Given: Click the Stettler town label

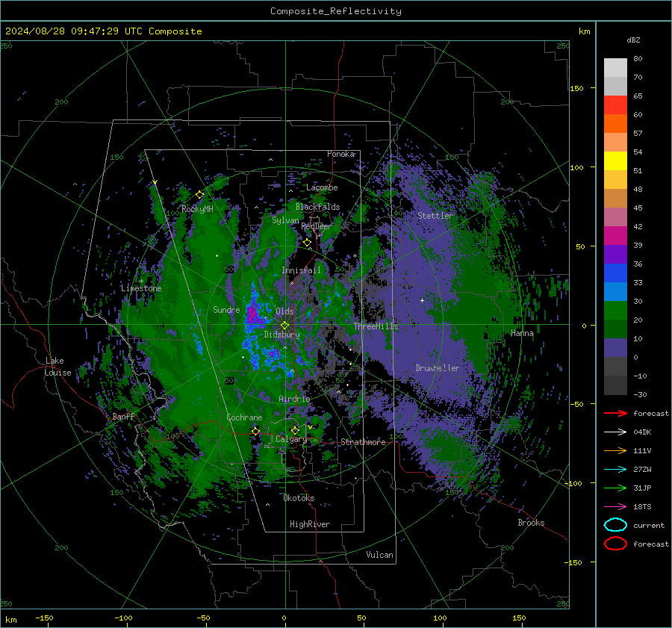Looking at the screenshot, I should [x=435, y=216].
